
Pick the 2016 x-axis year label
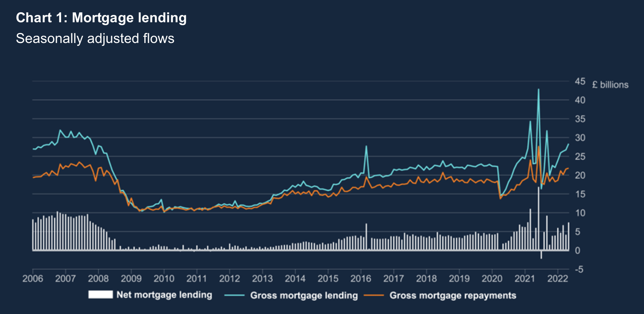pyautogui.click(x=361, y=278)
